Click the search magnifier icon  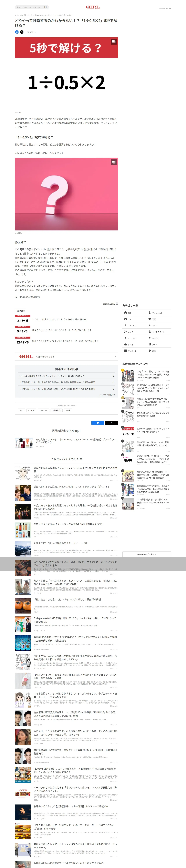pos(46,7)
